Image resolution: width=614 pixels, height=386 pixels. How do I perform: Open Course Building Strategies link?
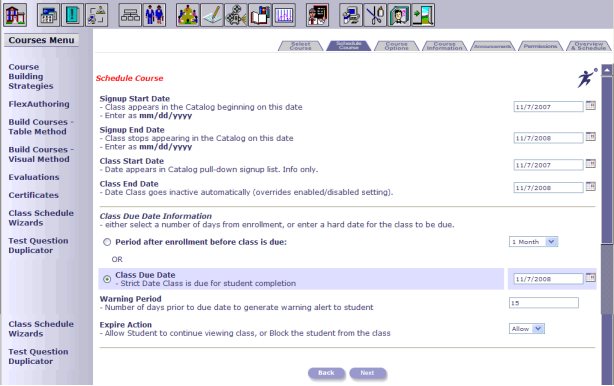31,76
